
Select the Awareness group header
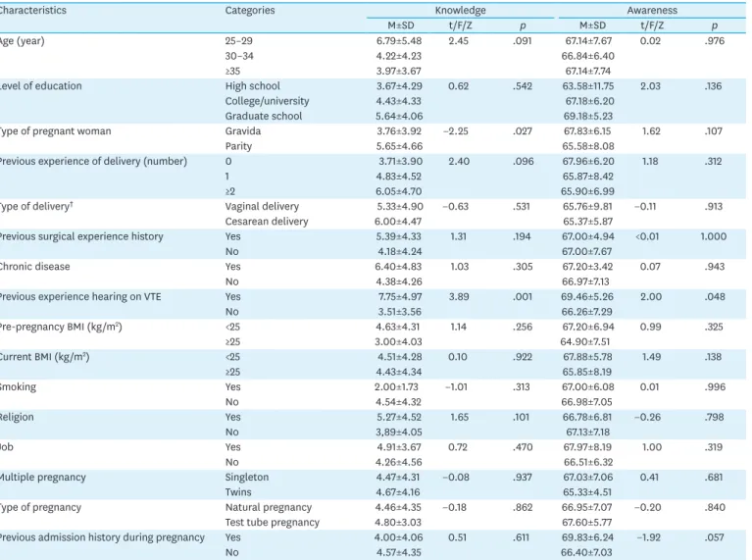652,10
